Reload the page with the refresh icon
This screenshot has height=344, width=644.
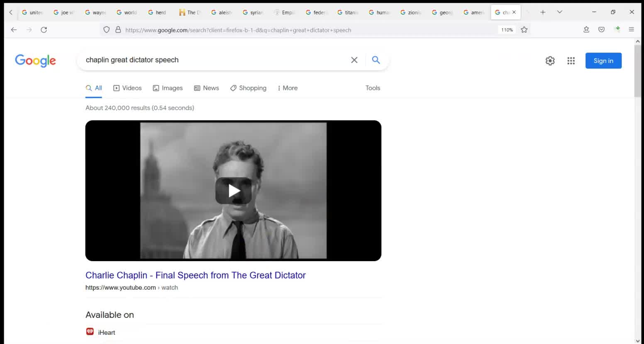pos(44,30)
